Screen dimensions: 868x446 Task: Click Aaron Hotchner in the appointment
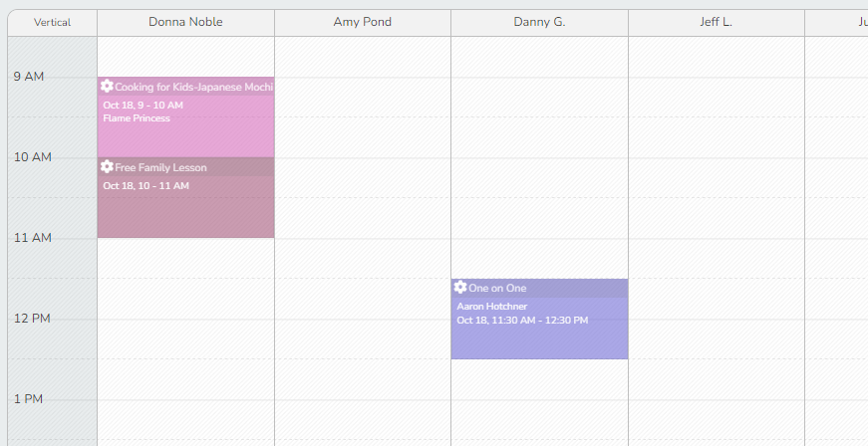point(492,307)
